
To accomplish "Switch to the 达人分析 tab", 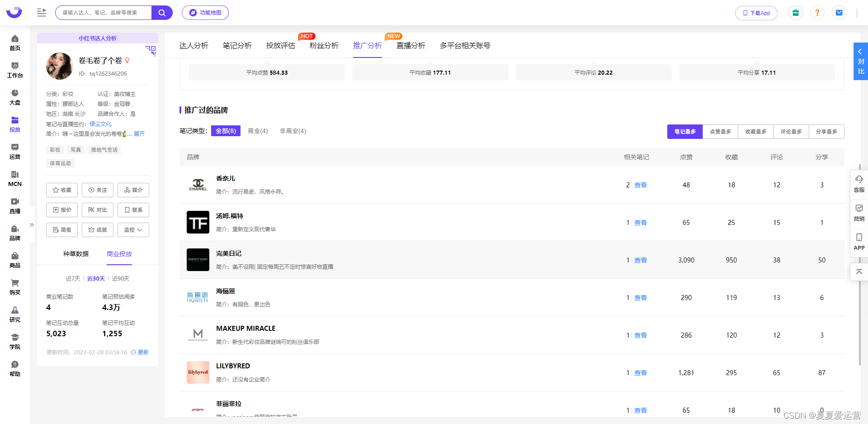I will pyautogui.click(x=194, y=46).
